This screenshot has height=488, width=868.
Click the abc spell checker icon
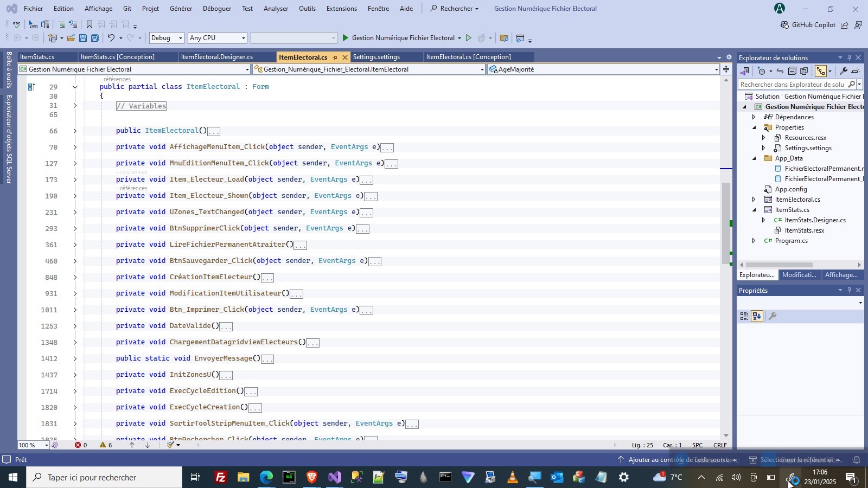[17, 24]
